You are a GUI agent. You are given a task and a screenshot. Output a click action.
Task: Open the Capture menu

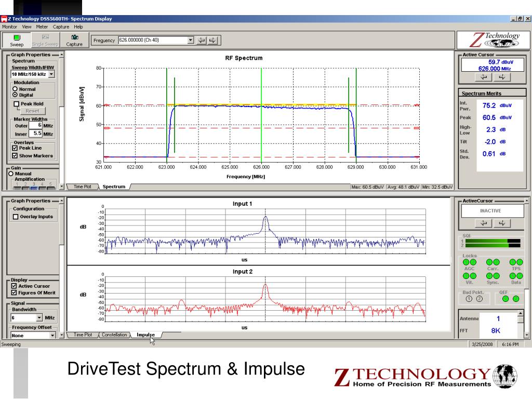point(61,27)
